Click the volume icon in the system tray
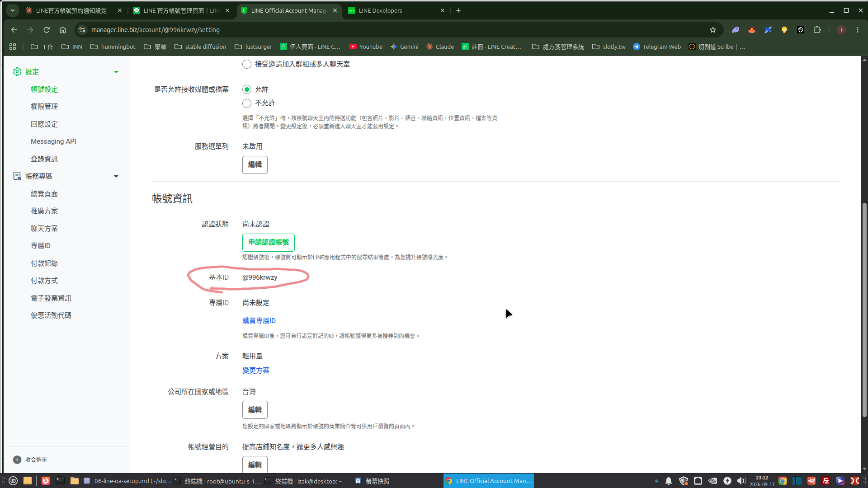 741,481
